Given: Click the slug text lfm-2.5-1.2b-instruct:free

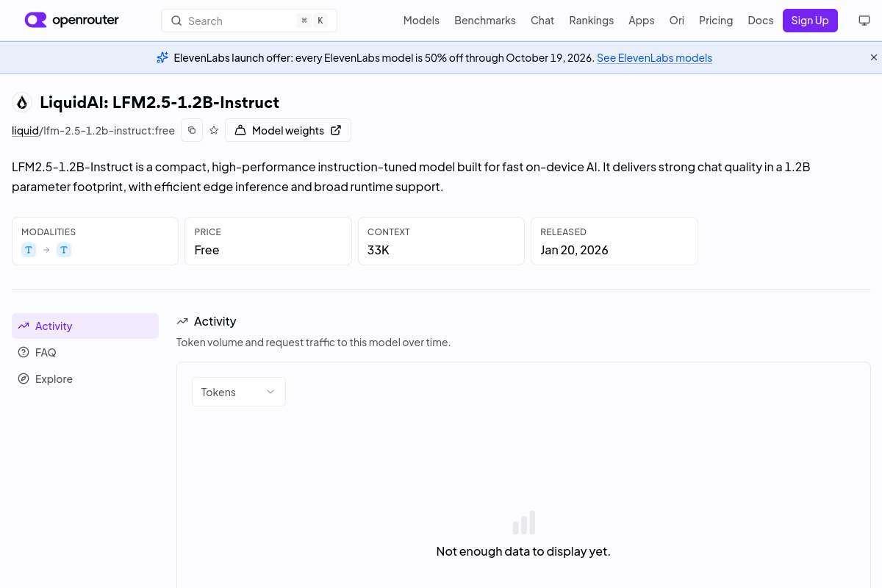Looking at the screenshot, I should 109,131.
